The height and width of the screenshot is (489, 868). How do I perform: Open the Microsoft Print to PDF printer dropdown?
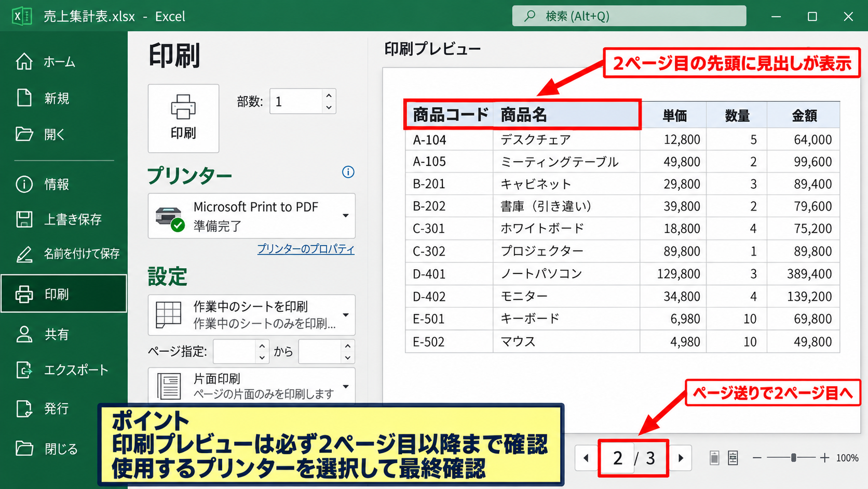pos(252,216)
